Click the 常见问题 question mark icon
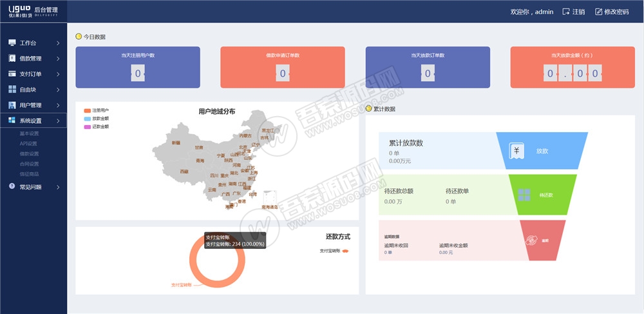The height and width of the screenshot is (314, 644). 12,187
